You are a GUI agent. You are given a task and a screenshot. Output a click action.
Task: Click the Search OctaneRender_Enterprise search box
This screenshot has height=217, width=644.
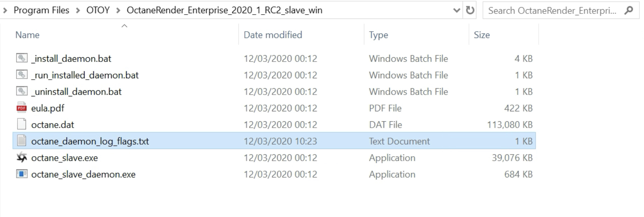coord(552,10)
